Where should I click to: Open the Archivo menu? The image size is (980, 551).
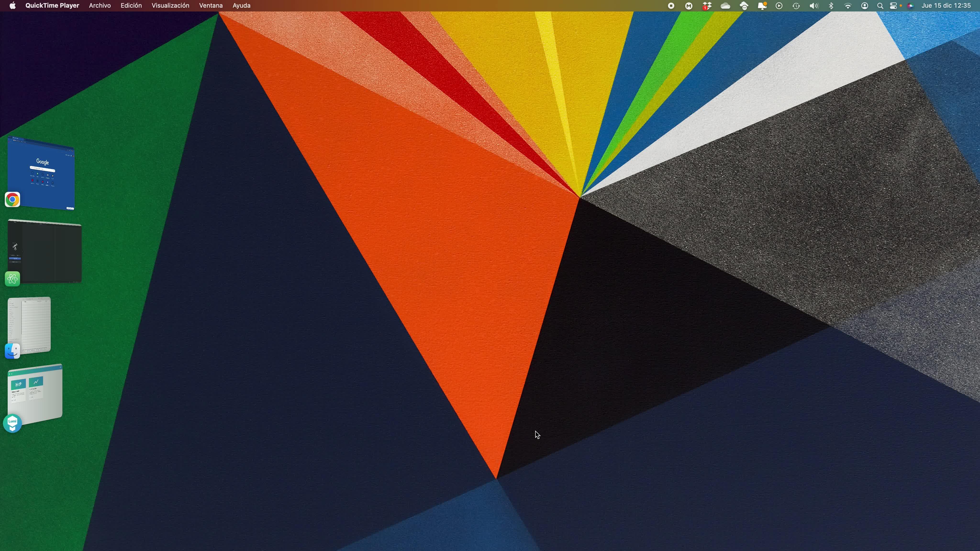point(100,6)
